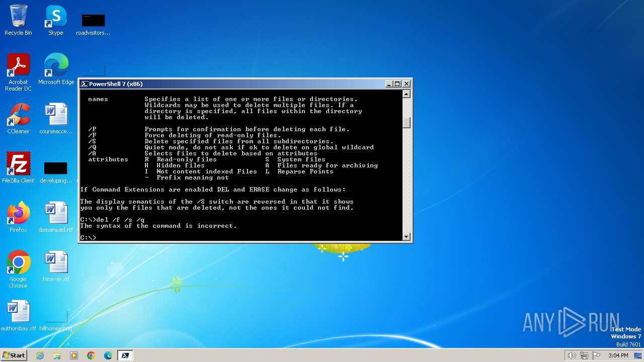
Task: Click the last C:\> prompt line
Action: [88, 238]
